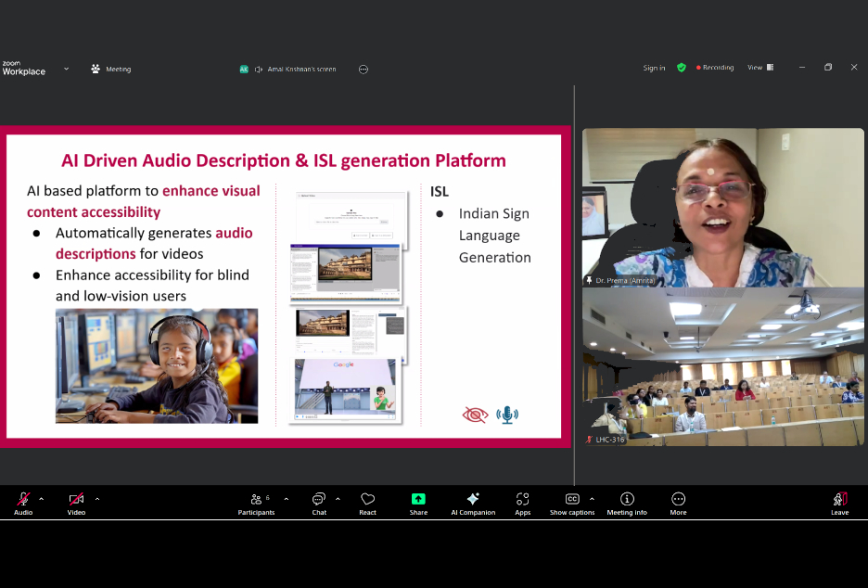Open the Meeting tab in the top bar
The width and height of the screenshot is (868, 588).
(110, 69)
